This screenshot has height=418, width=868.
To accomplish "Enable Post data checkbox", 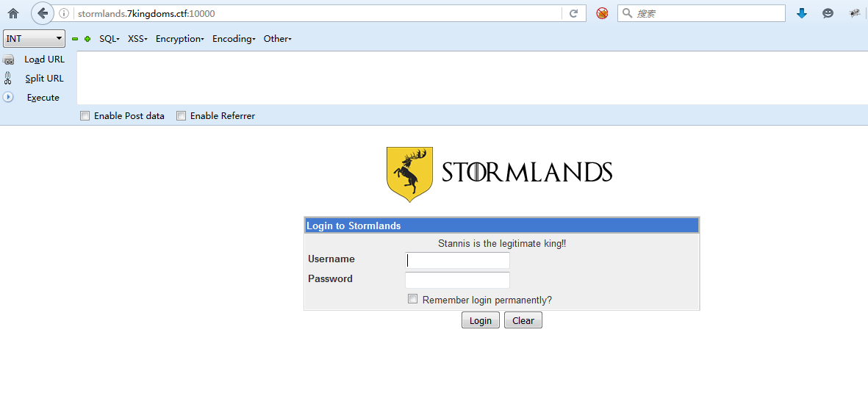I will pyautogui.click(x=85, y=116).
